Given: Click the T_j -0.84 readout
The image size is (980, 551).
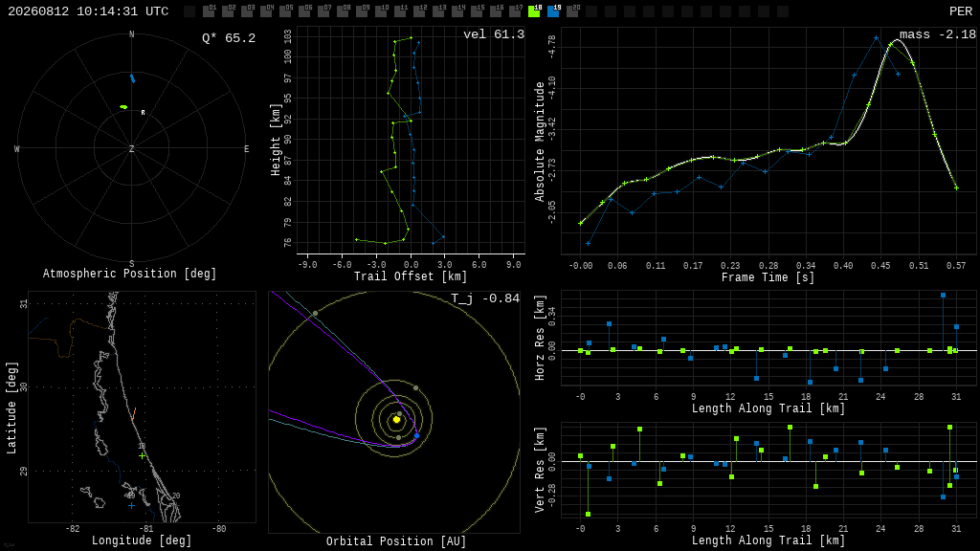Looking at the screenshot, I should [x=485, y=298].
